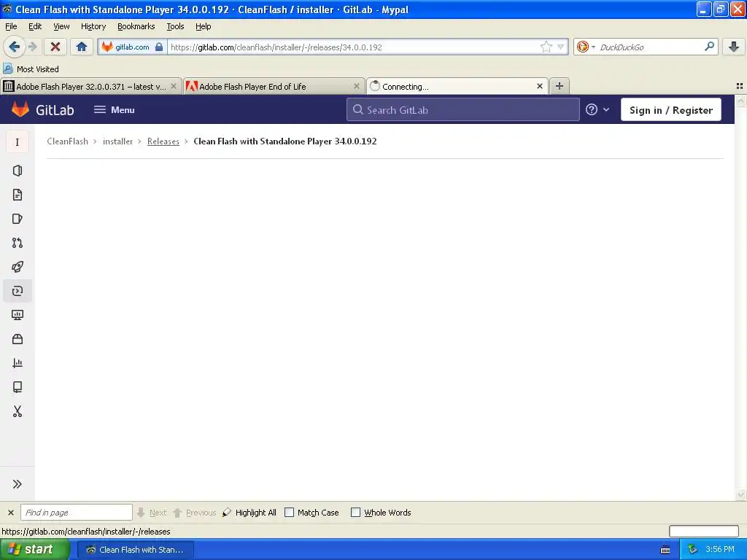
Task: Open the Downloads arrow button
Action: click(x=734, y=47)
